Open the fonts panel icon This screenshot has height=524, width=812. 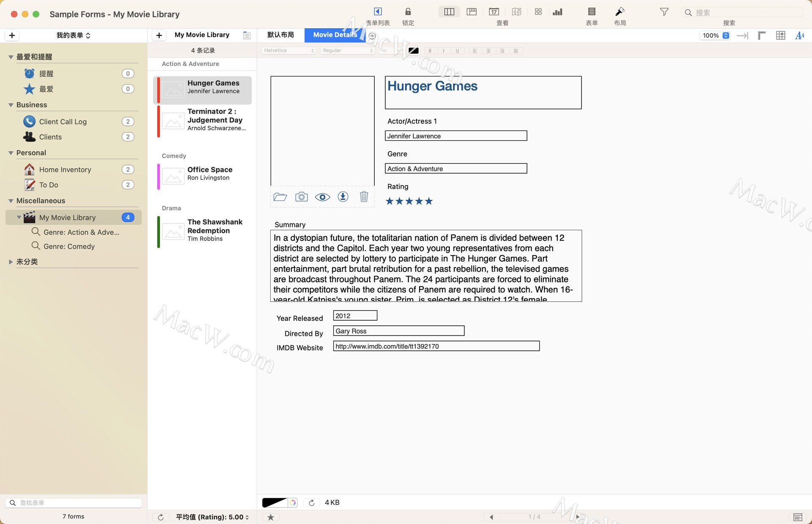[x=799, y=35]
